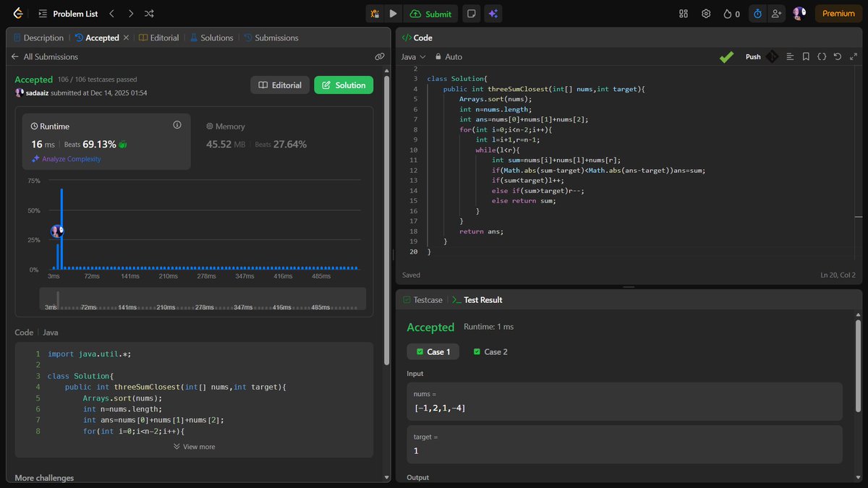
Task: Click the LeetCode logo icon
Action: click(x=17, y=13)
